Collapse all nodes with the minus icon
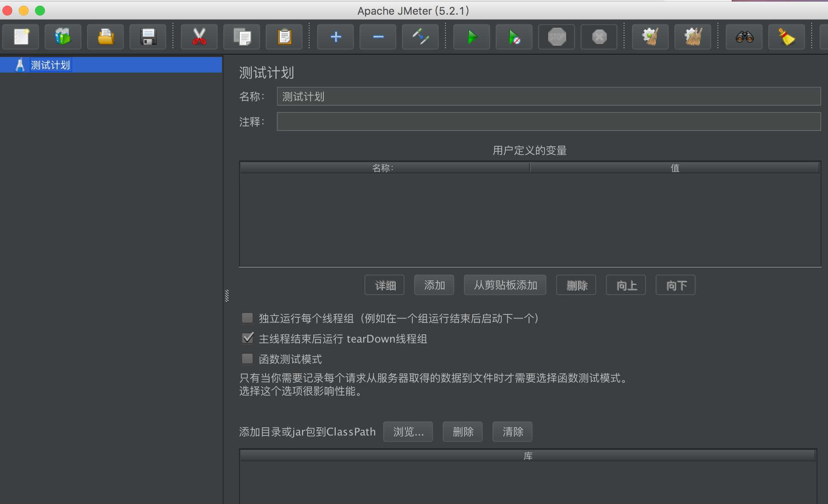828x504 pixels. pos(378,37)
